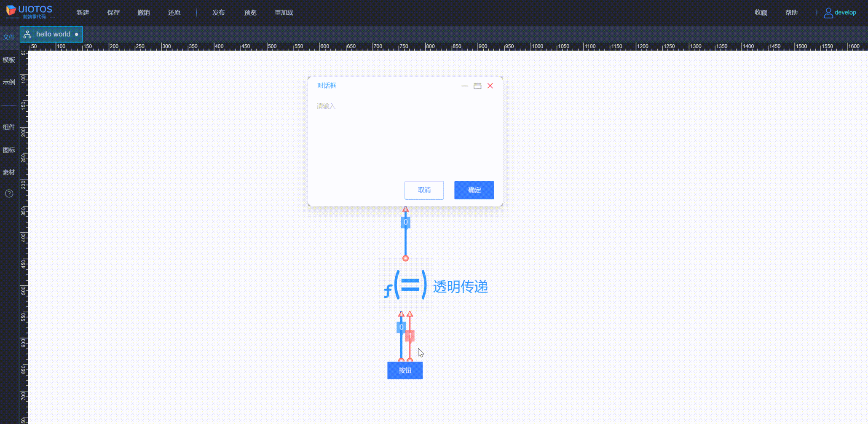Open the 模板 (Templates) sidebar panel
The image size is (868, 424).
[x=9, y=60]
